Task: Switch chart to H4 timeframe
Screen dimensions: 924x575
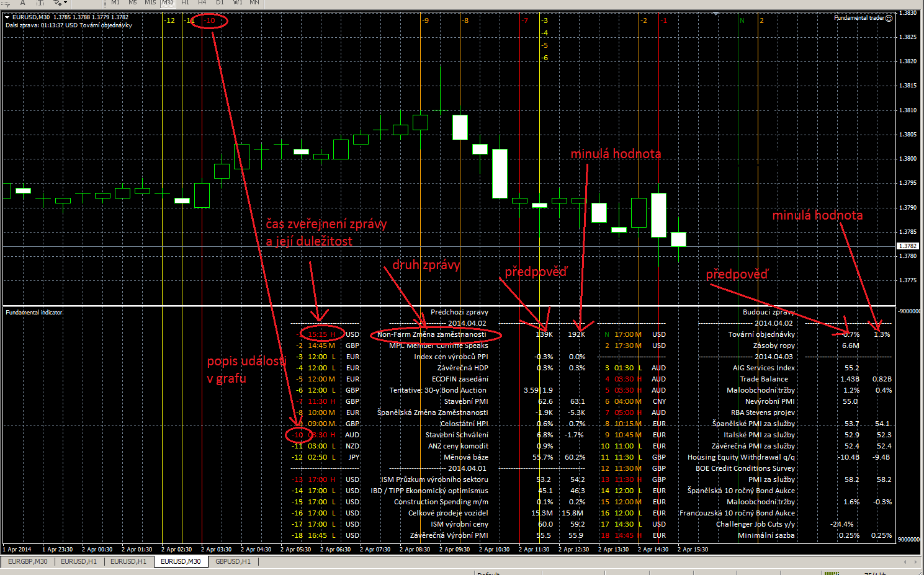Action: tap(202, 3)
